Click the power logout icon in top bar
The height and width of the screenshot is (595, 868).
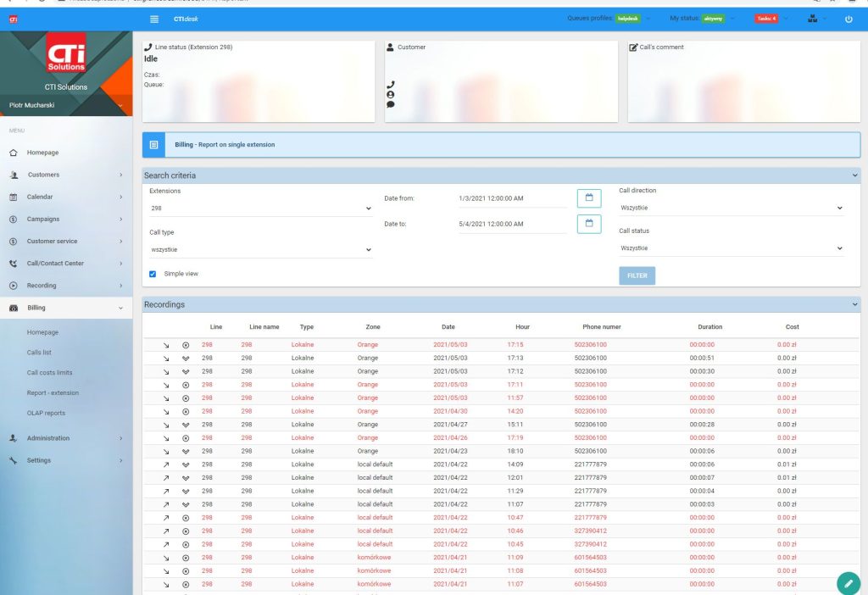click(849, 19)
